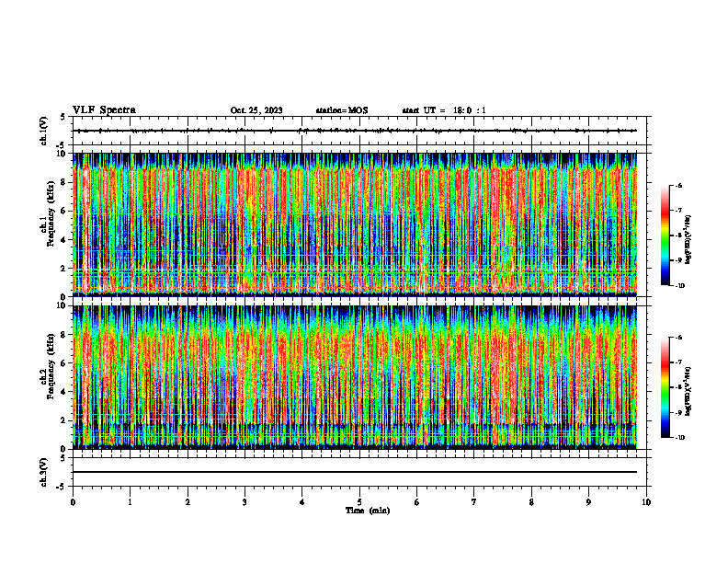Click the "-10" label on ch.1 color scale
The image size is (728, 563).
pos(678,286)
